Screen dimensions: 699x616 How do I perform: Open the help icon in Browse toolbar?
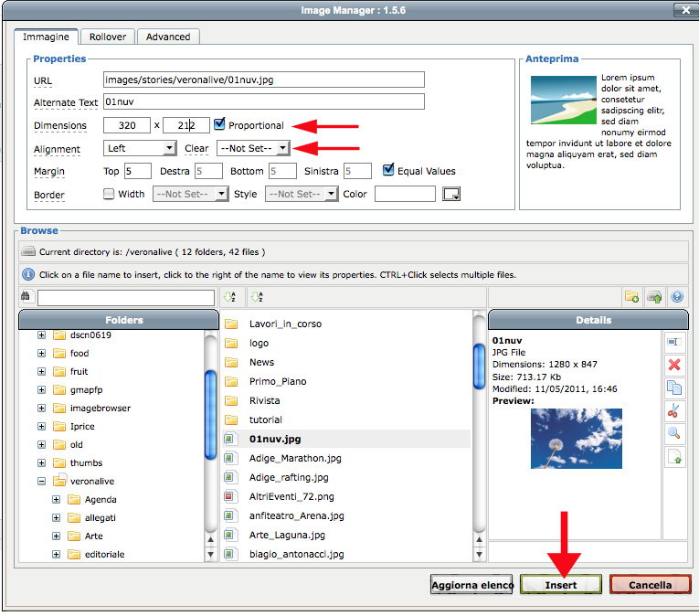(677, 297)
